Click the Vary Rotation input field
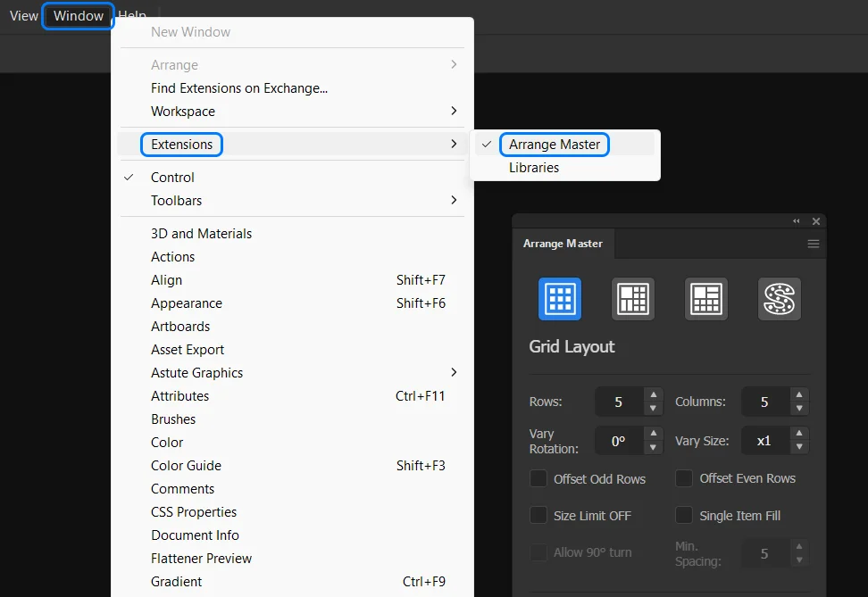This screenshot has width=868, height=597. [x=618, y=441]
